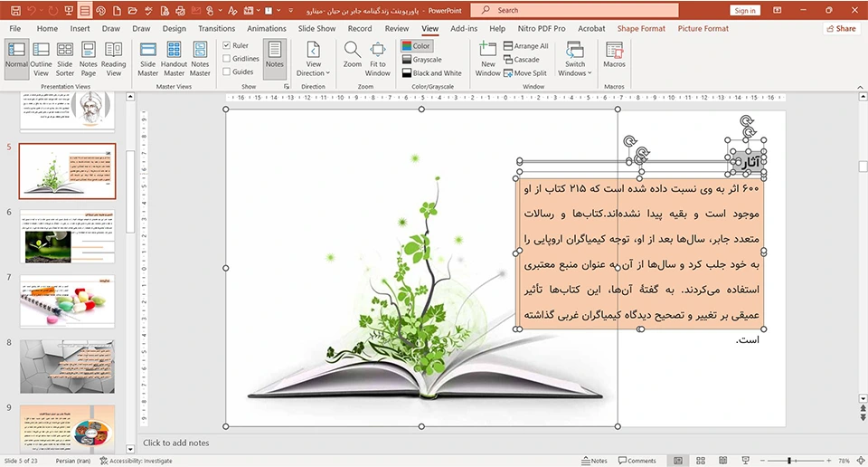The width and height of the screenshot is (868, 467).
Task: Click the Share button
Action: tap(842, 28)
